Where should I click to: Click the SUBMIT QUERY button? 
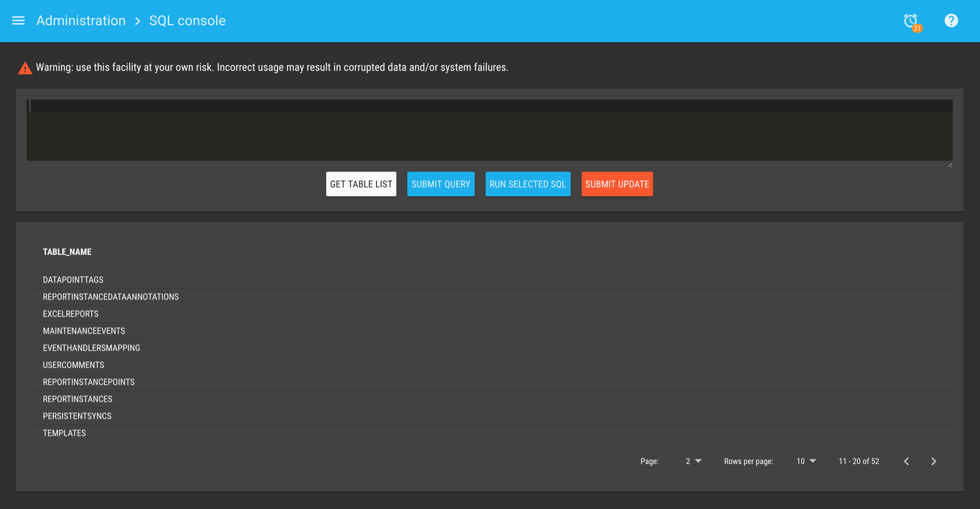441,184
